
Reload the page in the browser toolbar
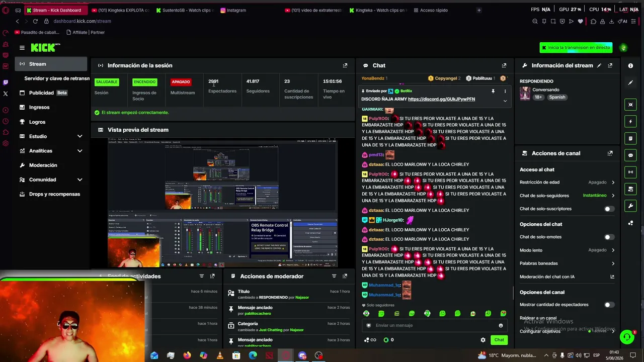pos(35,21)
